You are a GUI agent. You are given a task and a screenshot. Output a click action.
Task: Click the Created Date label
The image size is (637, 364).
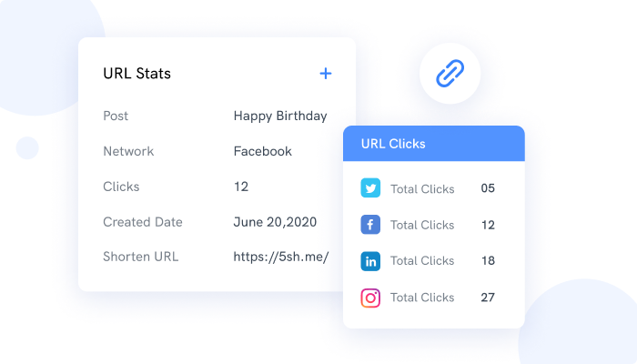143,222
